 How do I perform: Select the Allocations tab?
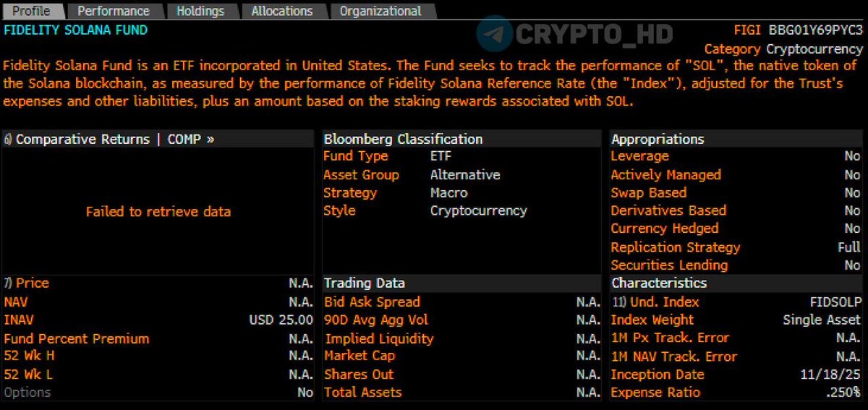[281, 11]
